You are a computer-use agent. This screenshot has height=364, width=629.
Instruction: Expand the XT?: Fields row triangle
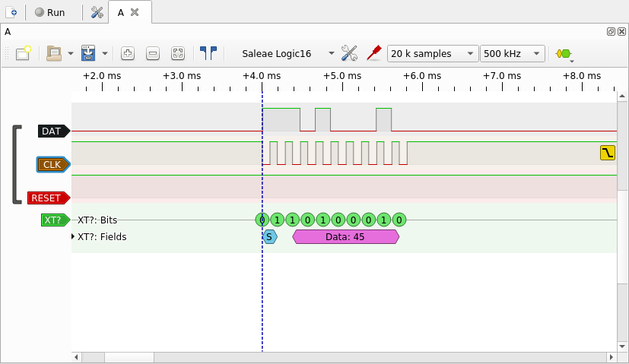click(73, 236)
